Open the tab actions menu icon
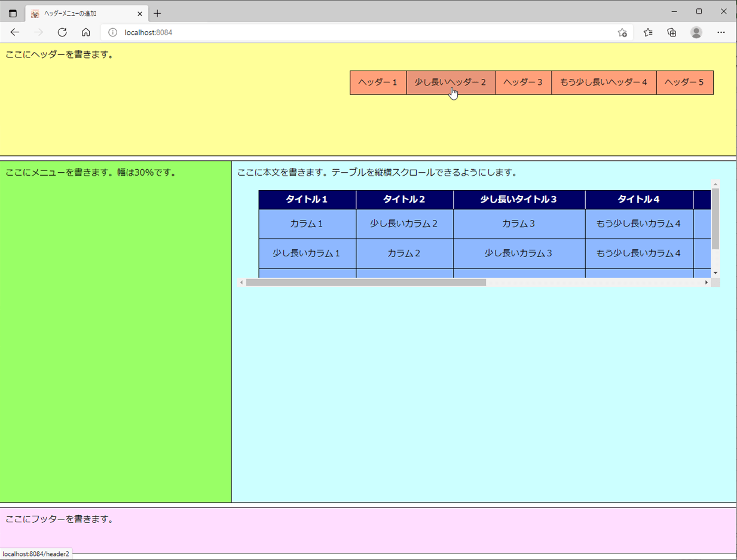Screen dimensions: 737x560 13,13
